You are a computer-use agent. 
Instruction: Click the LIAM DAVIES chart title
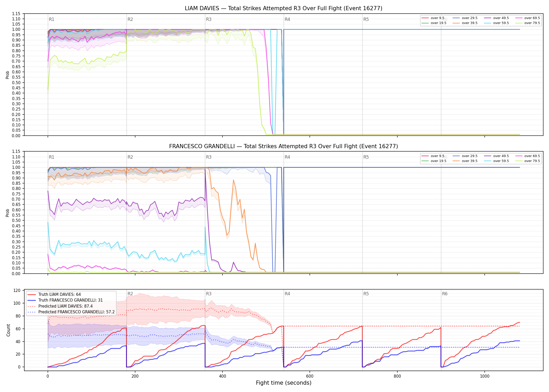(x=283, y=8)
